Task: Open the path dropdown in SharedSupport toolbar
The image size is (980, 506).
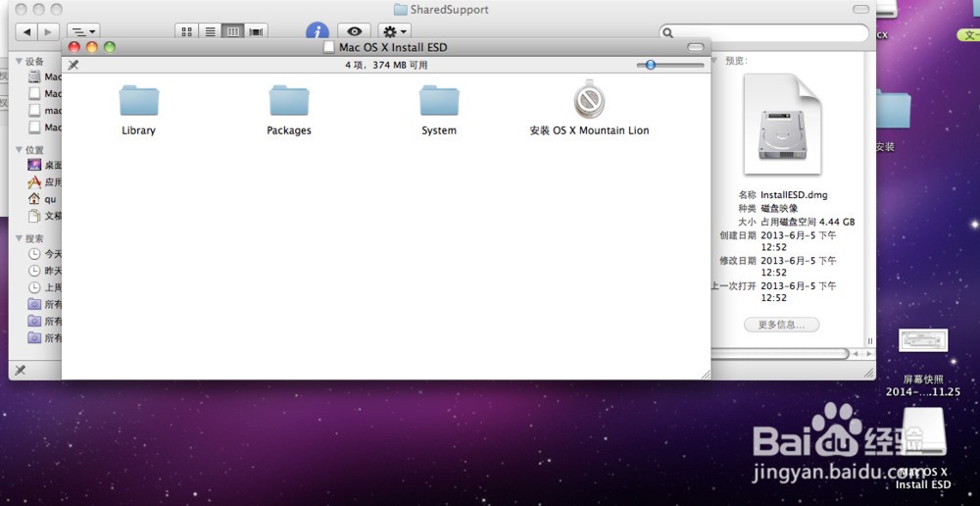Action: (82, 31)
